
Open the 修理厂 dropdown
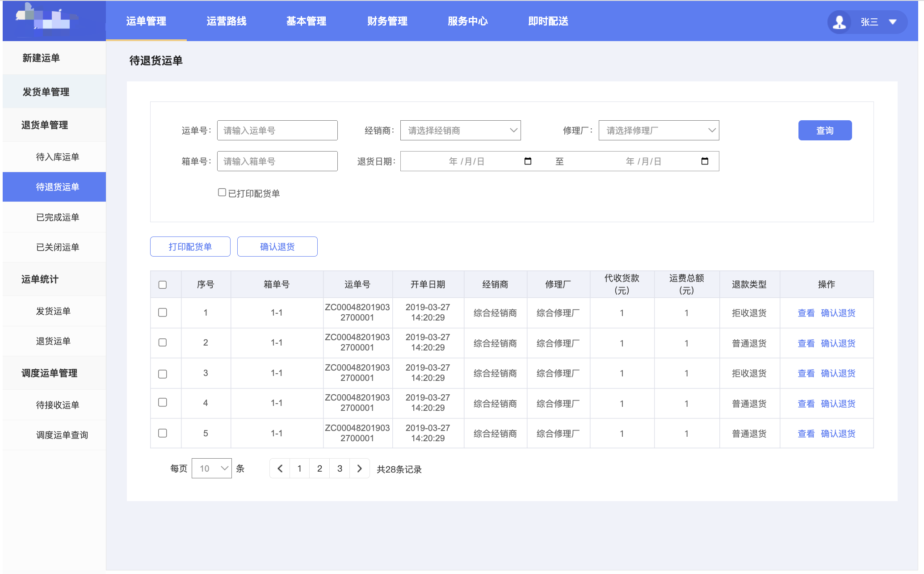[x=659, y=131]
